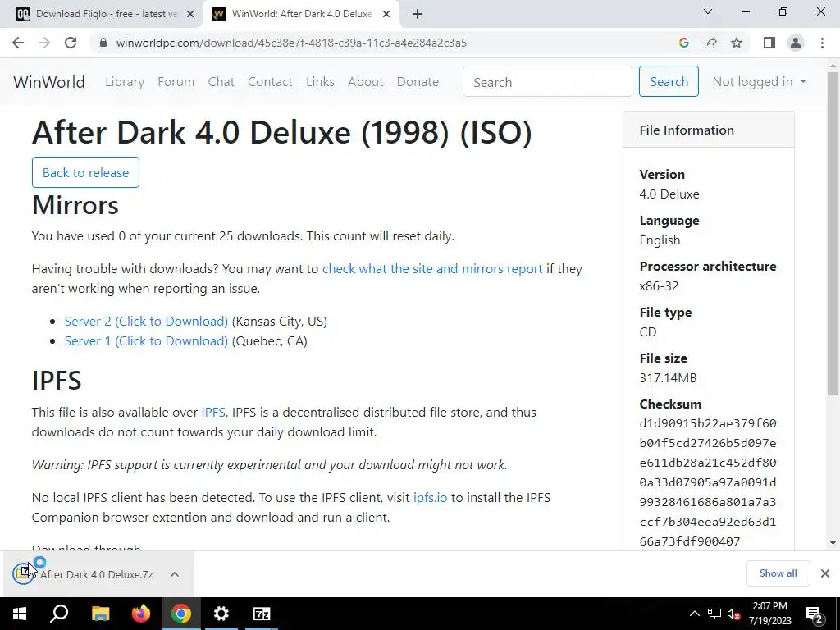
Task: Open the Links page
Action: click(x=321, y=82)
